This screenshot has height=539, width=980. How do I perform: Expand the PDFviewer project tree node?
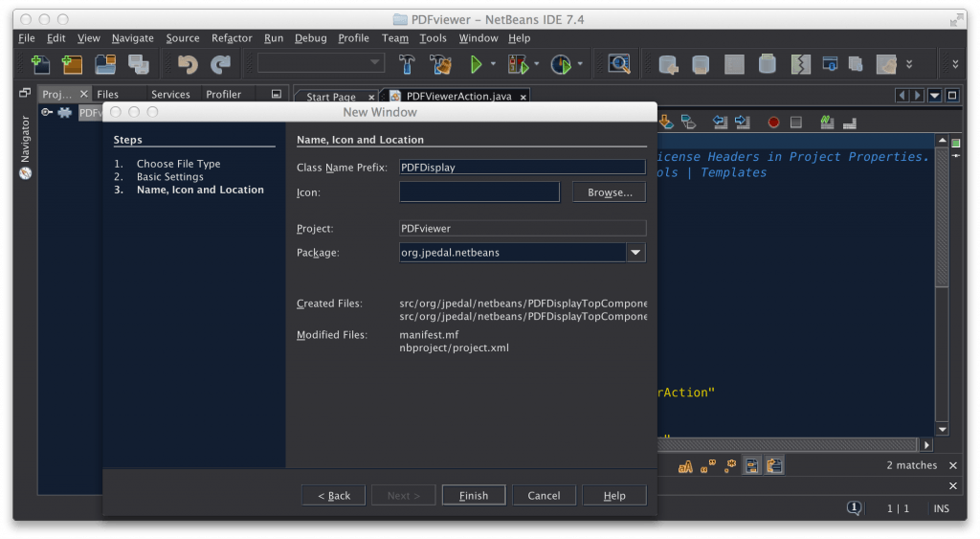(x=46, y=113)
